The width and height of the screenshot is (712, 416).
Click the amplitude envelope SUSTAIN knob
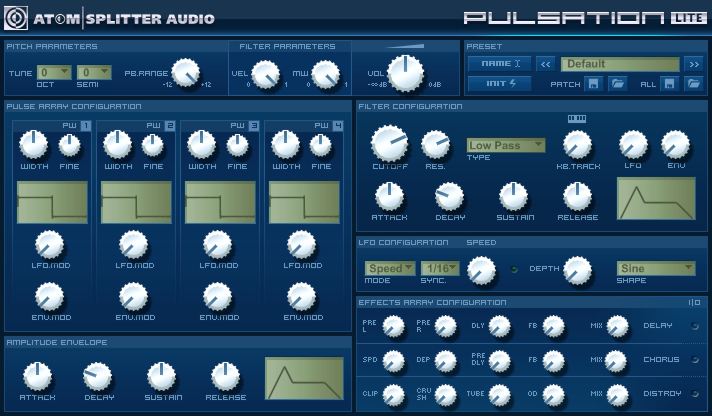(x=161, y=376)
